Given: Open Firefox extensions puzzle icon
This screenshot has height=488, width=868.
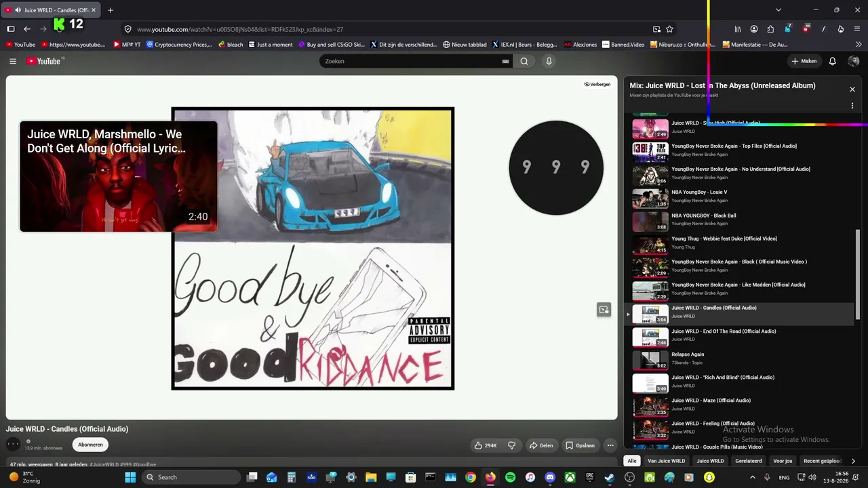Looking at the screenshot, I should [770, 29].
